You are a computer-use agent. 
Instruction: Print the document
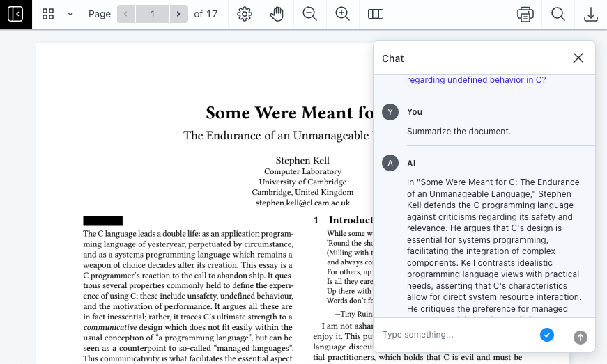click(x=525, y=14)
